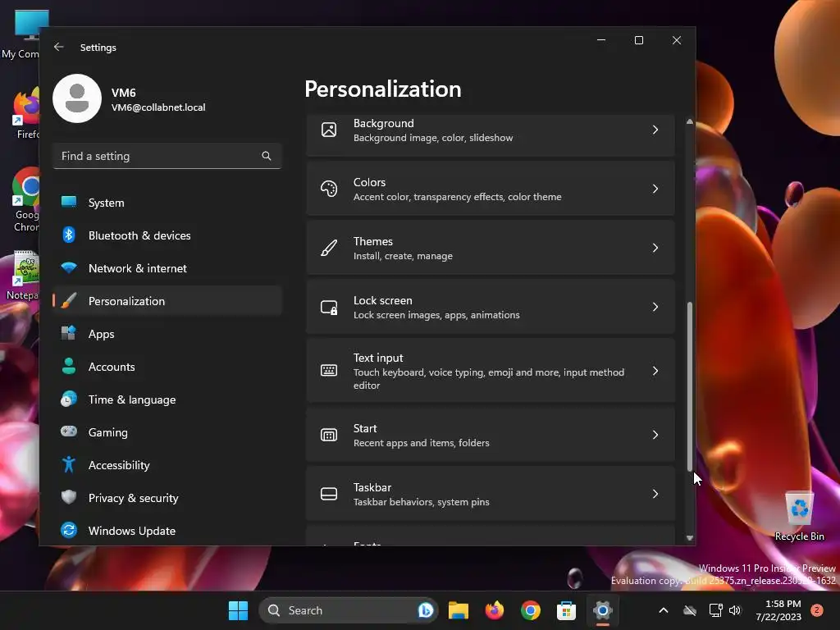The width and height of the screenshot is (840, 630).
Task: Click the Network wifi icon in sidebar
Action: coord(69,268)
